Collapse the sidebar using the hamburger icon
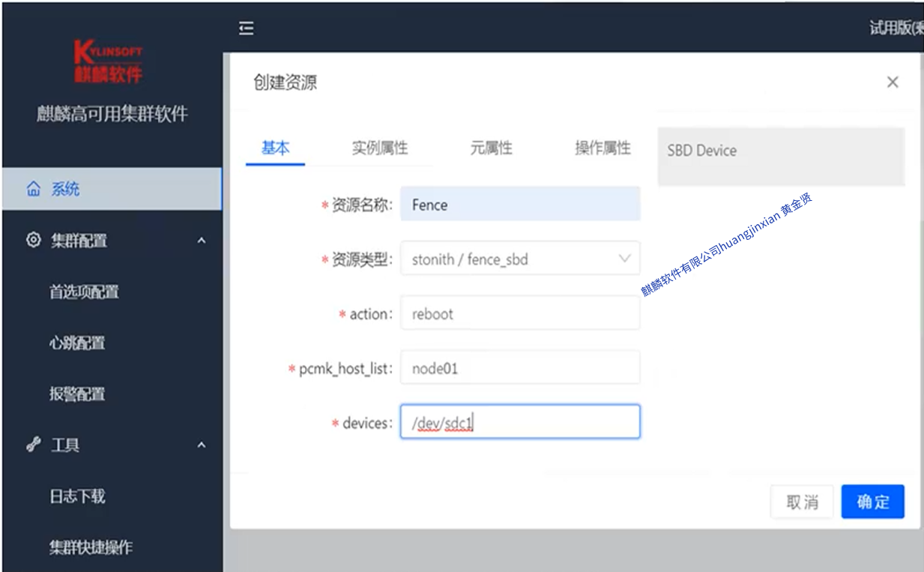This screenshot has width=924, height=572. (246, 28)
